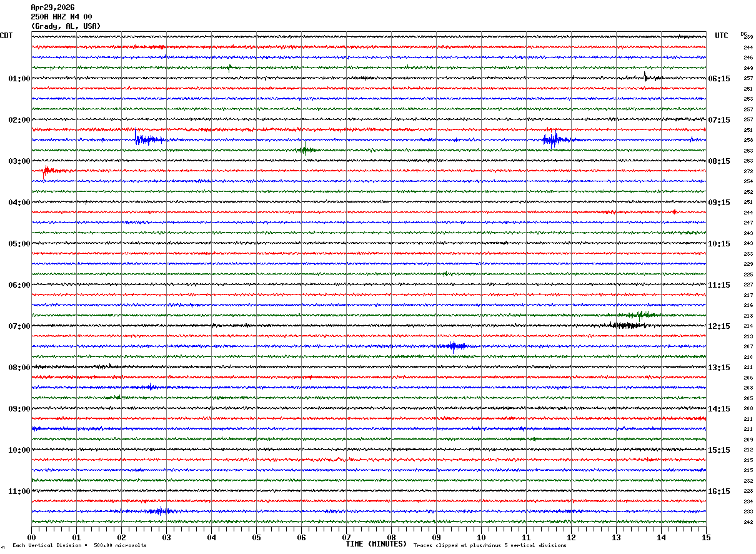
Task: Click the green burst near minute 6
Action: [305, 149]
